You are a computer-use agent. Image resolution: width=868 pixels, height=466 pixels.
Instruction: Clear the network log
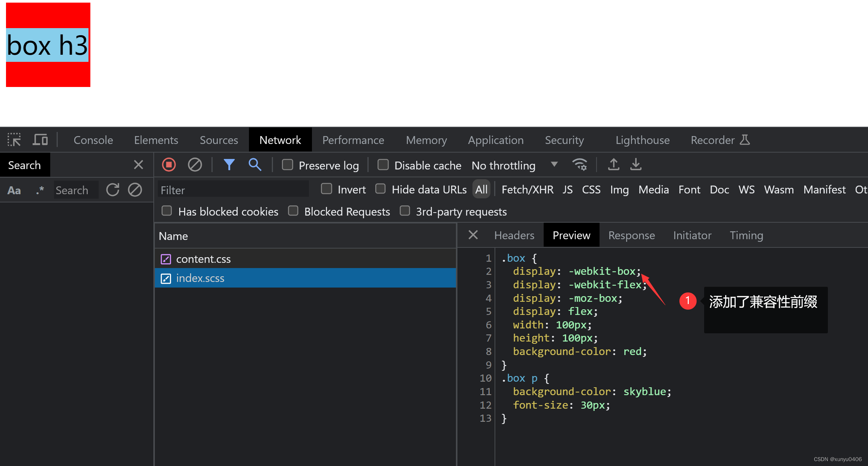click(x=195, y=165)
